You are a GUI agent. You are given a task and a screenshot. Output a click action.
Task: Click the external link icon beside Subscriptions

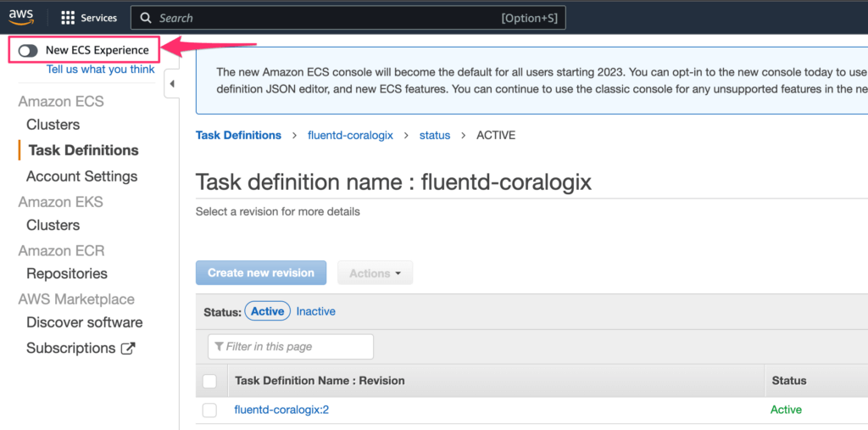[x=128, y=349]
